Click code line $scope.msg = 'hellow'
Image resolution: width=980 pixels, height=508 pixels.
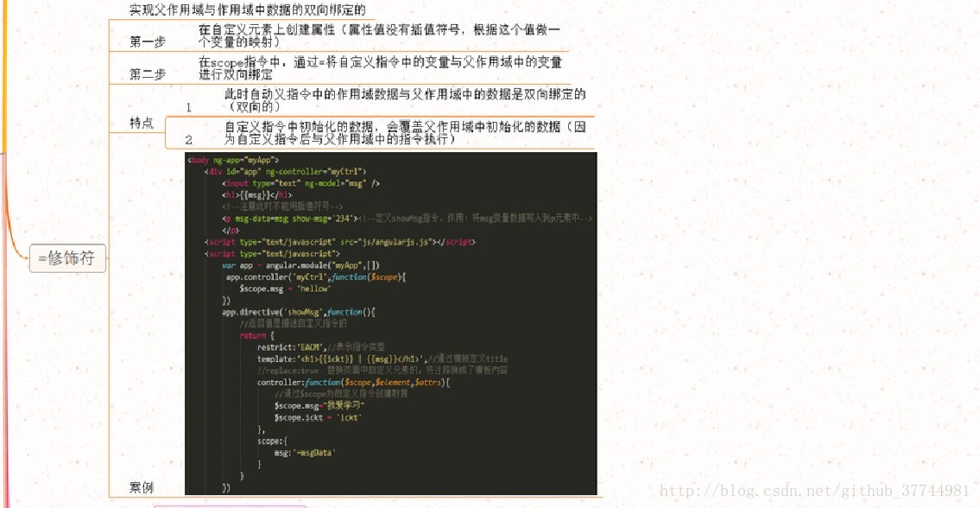[x=284, y=289]
